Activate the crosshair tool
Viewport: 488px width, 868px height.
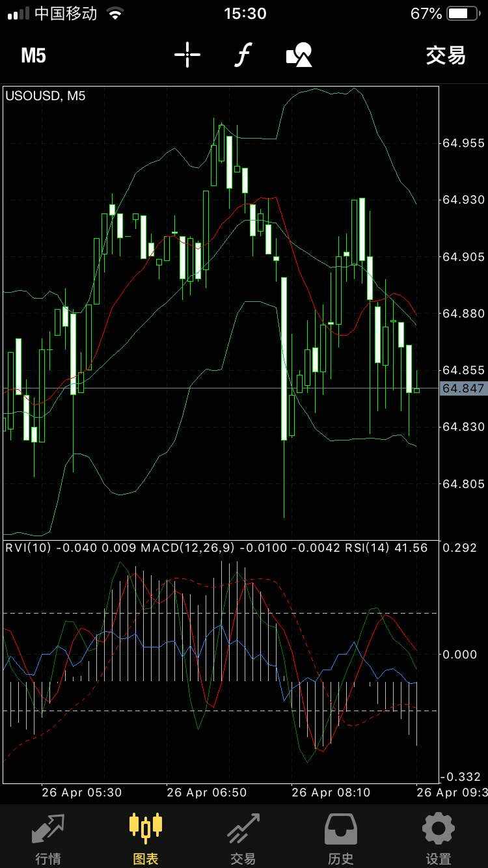click(187, 55)
